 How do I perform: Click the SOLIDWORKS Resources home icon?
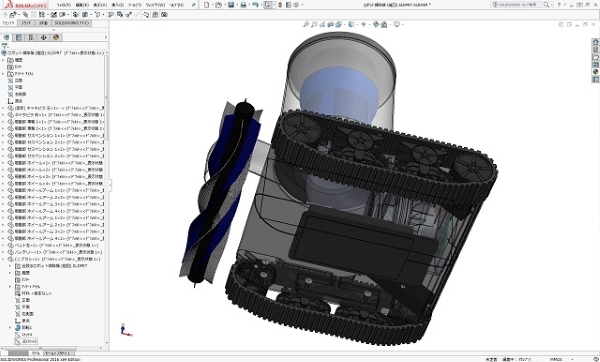tap(595, 42)
